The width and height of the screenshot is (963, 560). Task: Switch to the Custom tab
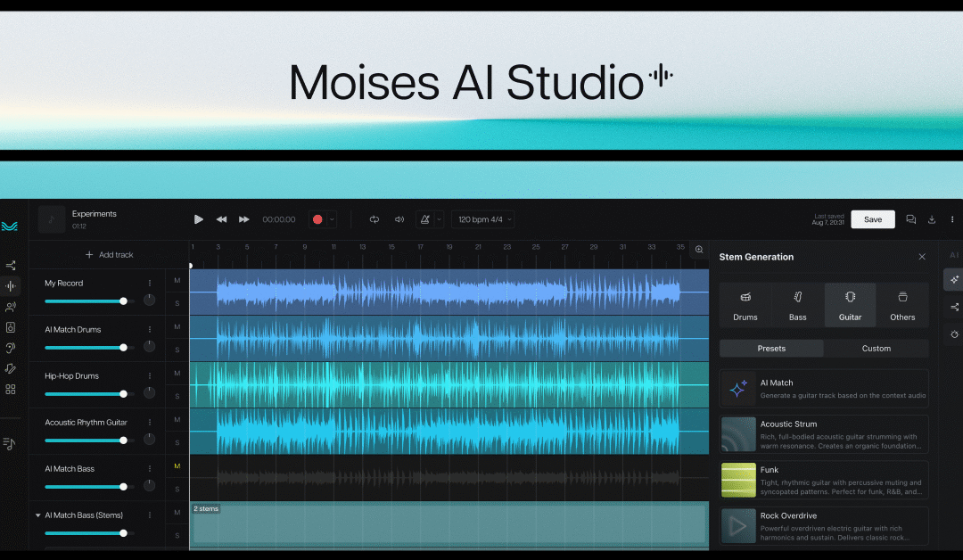click(877, 348)
